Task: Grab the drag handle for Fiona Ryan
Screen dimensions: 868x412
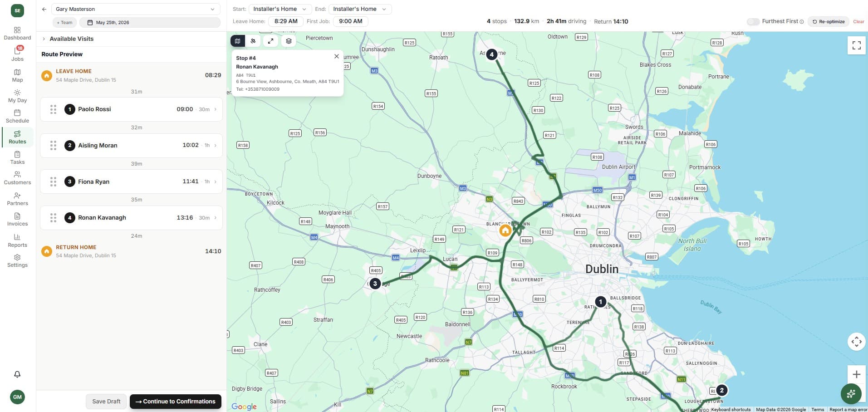Action: click(53, 181)
